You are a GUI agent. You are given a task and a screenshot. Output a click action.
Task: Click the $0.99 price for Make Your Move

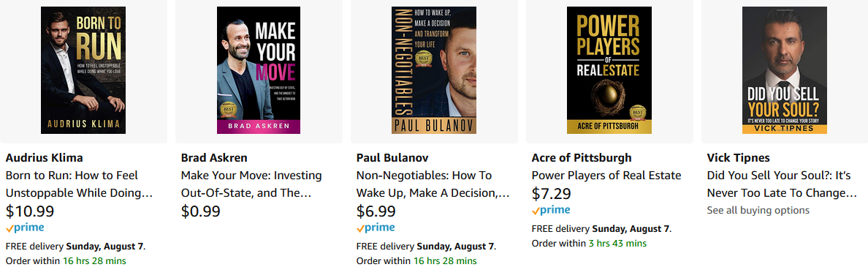[x=200, y=211]
